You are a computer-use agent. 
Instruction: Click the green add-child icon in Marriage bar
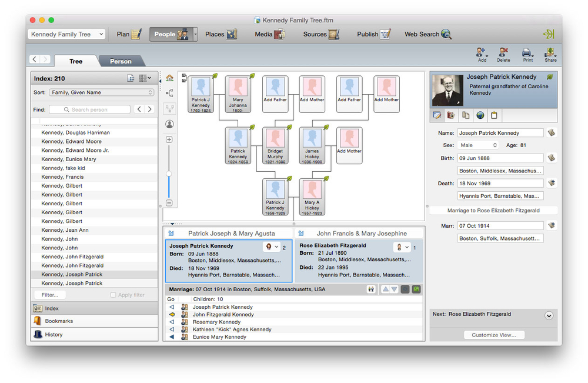pyautogui.click(x=416, y=289)
